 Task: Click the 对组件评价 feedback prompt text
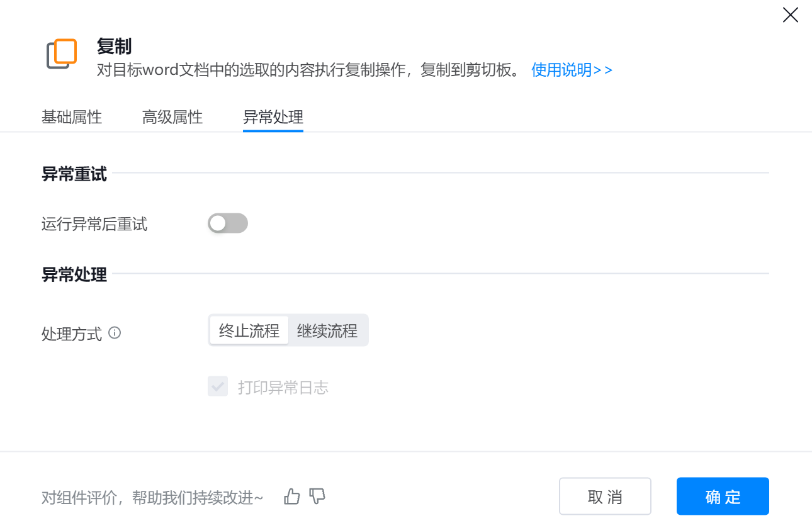(x=152, y=498)
